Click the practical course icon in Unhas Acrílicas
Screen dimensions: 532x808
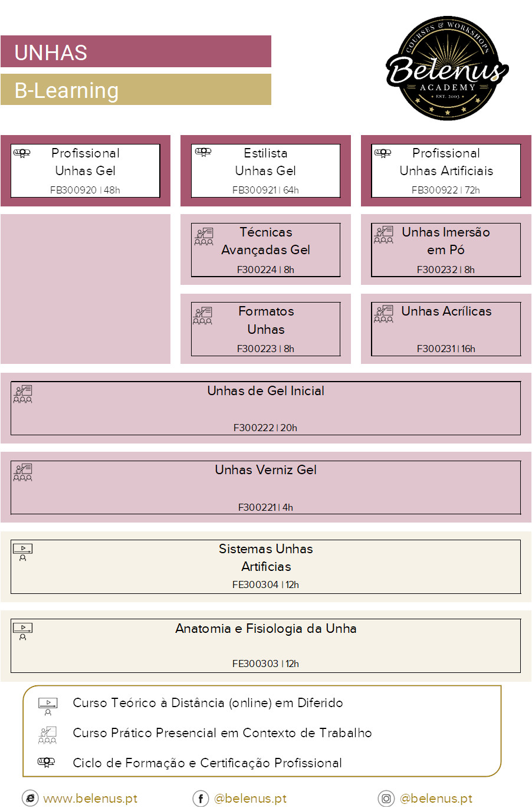coord(383,314)
